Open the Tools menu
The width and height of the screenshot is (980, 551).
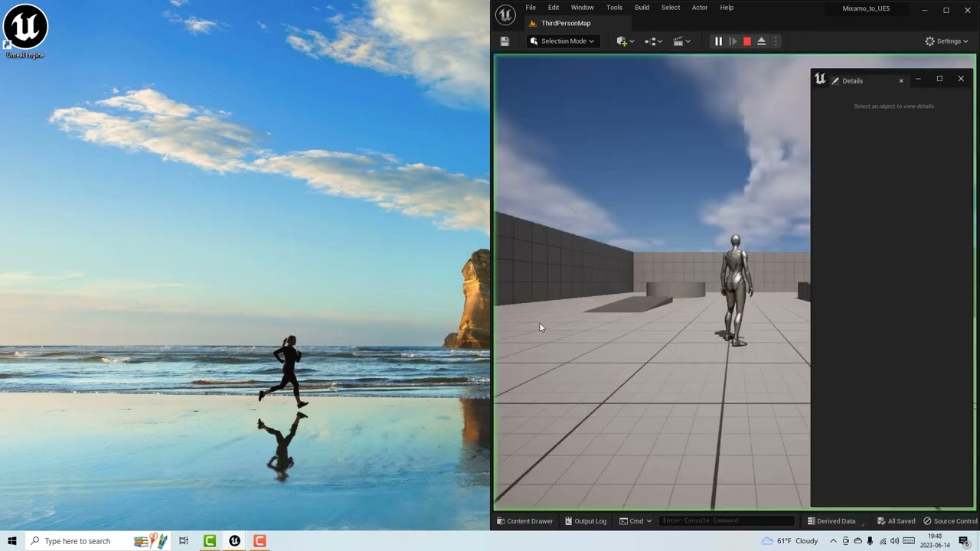[x=615, y=8]
